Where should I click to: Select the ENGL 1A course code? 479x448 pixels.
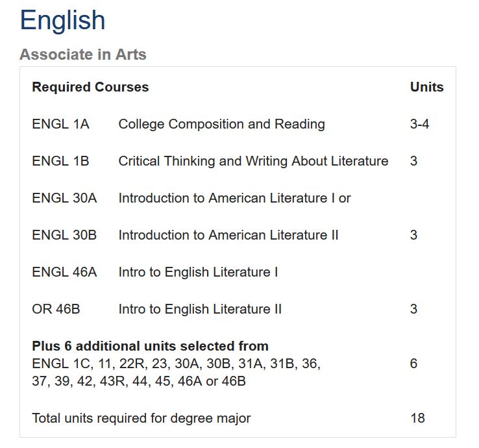pos(60,124)
